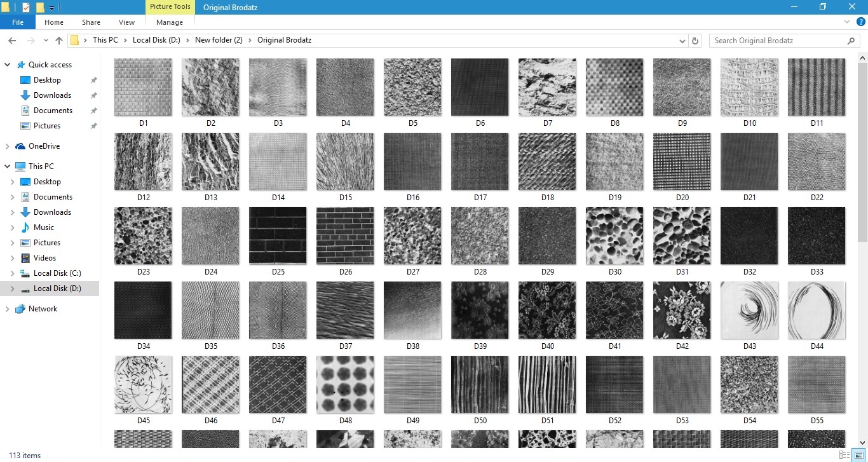Open the View ribbon tab
The width and height of the screenshot is (868, 462).
point(126,22)
